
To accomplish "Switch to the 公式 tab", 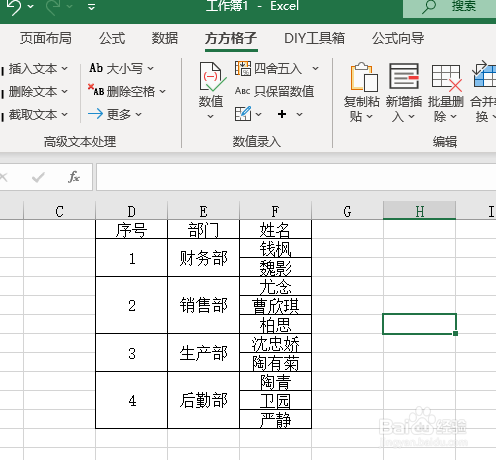I will coord(112,38).
